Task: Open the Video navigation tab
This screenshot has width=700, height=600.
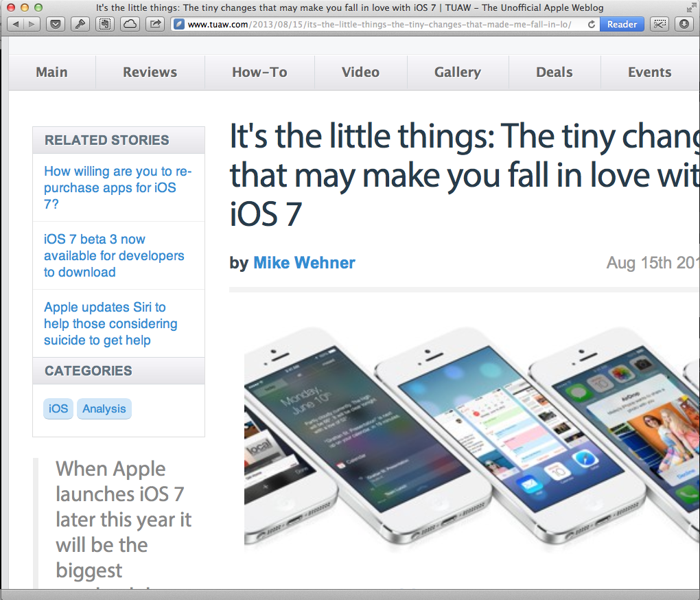Action: point(361,72)
